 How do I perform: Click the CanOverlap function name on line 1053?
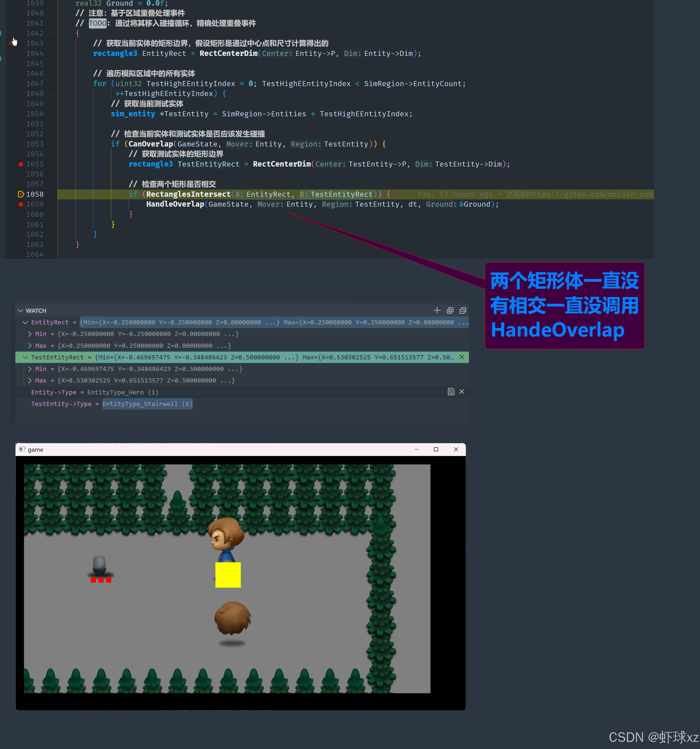[x=151, y=144]
